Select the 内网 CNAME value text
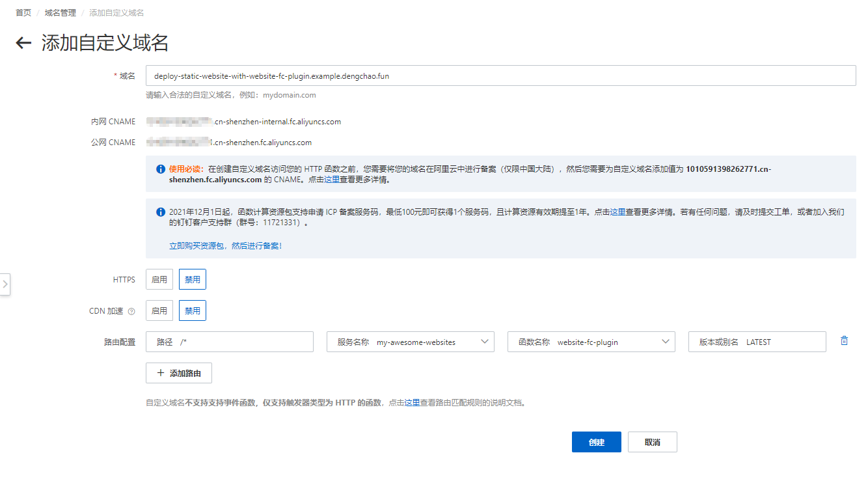Screen dimensions: 868x481 243,122
